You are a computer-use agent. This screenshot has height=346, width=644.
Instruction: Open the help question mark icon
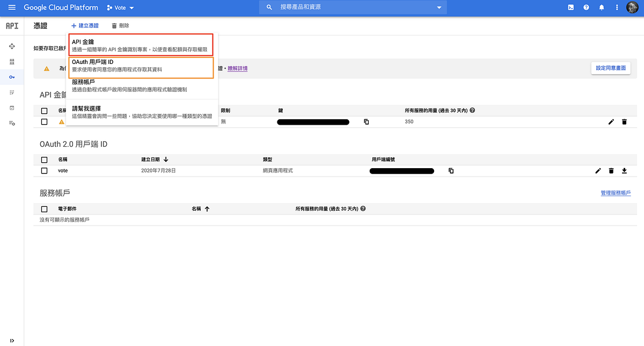click(586, 7)
